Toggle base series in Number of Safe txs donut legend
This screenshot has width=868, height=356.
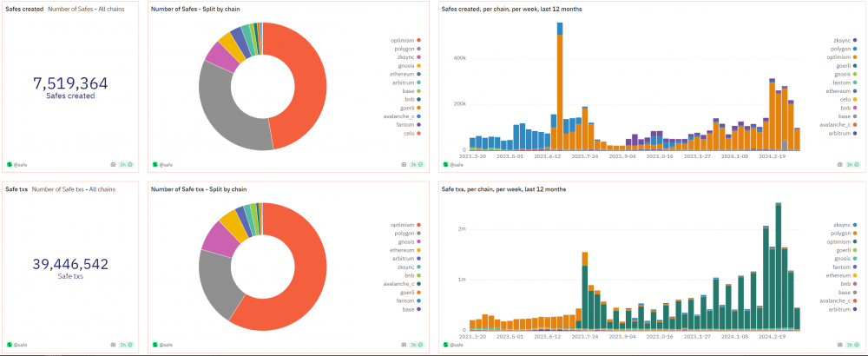point(411,309)
